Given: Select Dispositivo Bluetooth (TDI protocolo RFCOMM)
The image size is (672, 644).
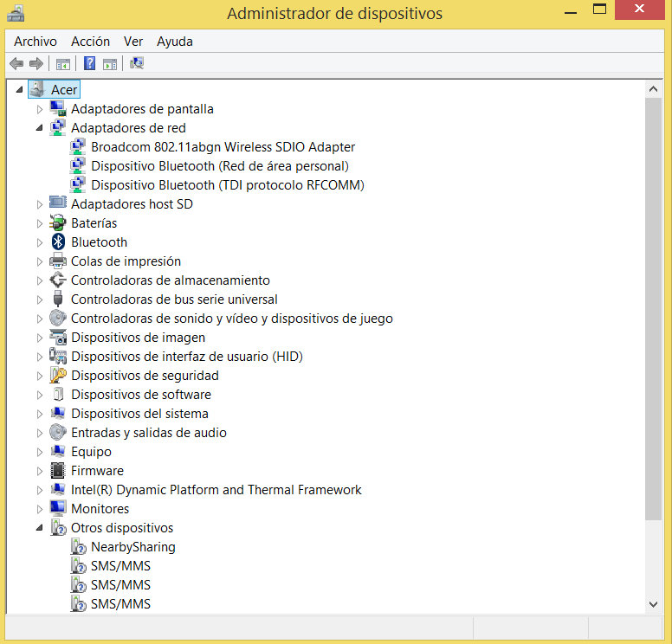Looking at the screenshot, I should click(x=228, y=184).
